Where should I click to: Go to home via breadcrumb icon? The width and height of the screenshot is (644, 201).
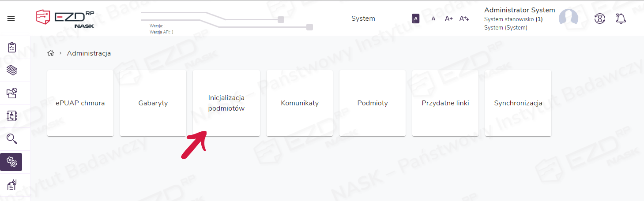point(51,53)
